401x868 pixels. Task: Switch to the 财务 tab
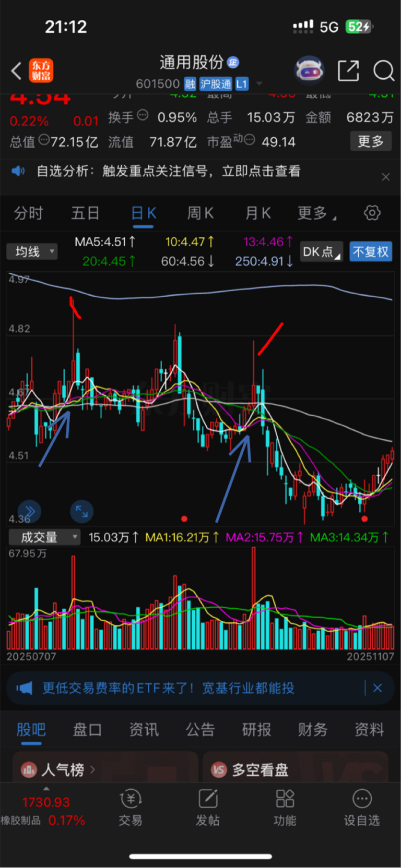(x=313, y=730)
